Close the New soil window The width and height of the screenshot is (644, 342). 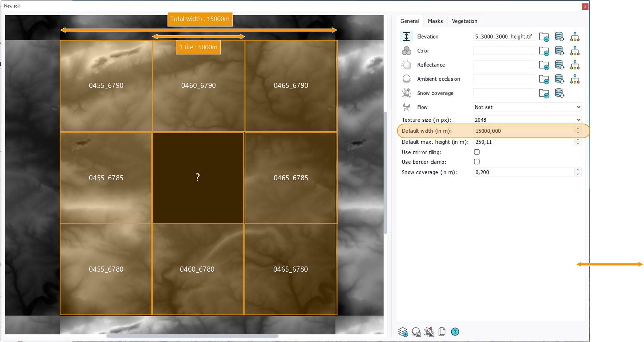[585, 6]
